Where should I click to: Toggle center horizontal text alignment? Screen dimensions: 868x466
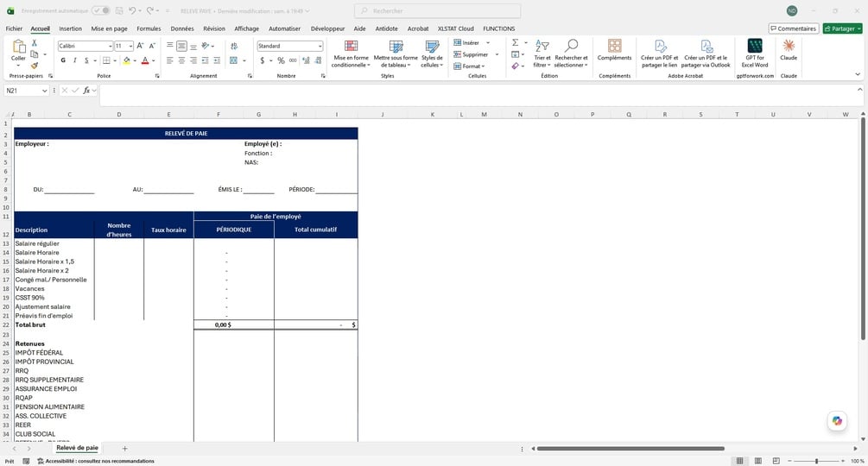click(181, 60)
